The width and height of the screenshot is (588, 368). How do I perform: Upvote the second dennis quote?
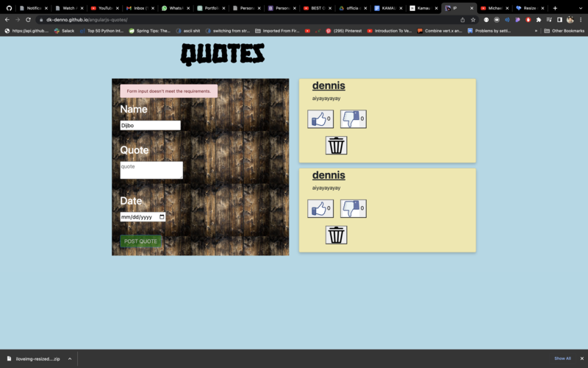coord(320,209)
